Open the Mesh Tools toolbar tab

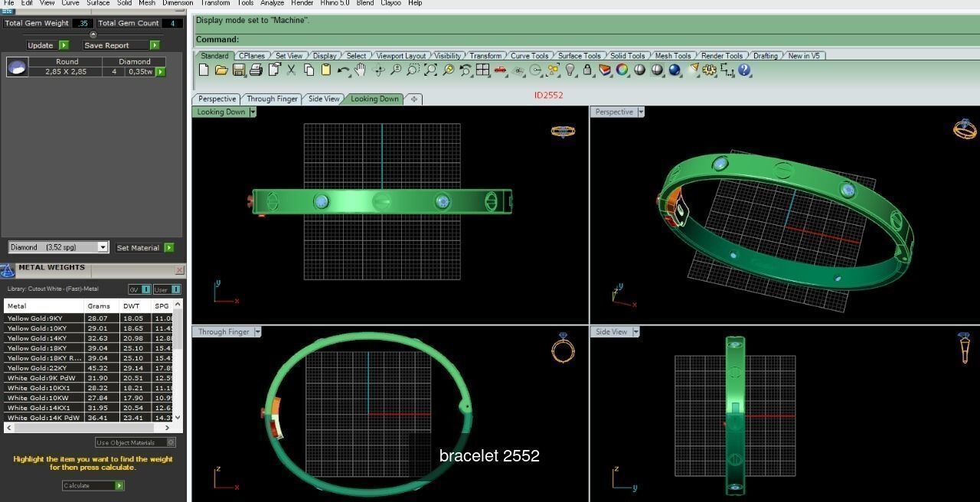point(672,56)
